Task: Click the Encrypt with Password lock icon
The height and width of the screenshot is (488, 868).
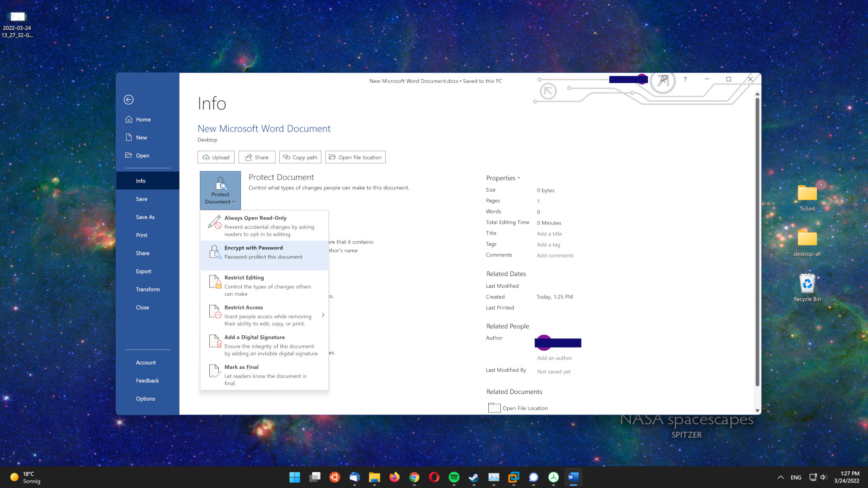Action: 215,252
